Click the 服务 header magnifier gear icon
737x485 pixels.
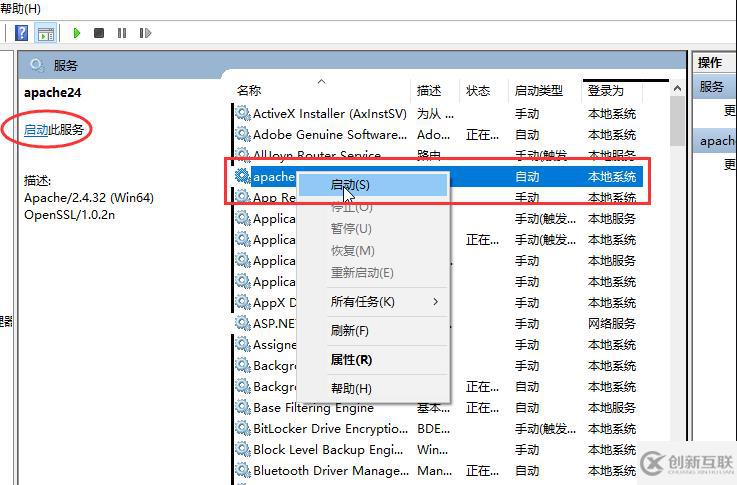(38, 65)
